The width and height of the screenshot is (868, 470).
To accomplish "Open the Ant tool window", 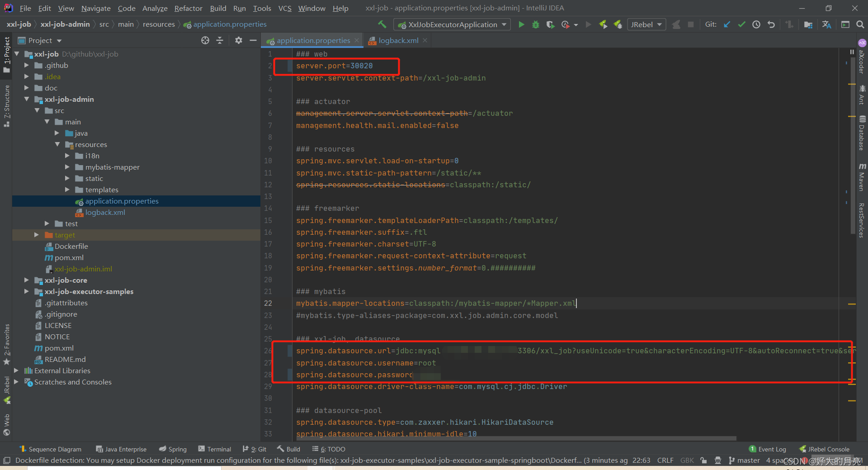I will tap(862, 95).
